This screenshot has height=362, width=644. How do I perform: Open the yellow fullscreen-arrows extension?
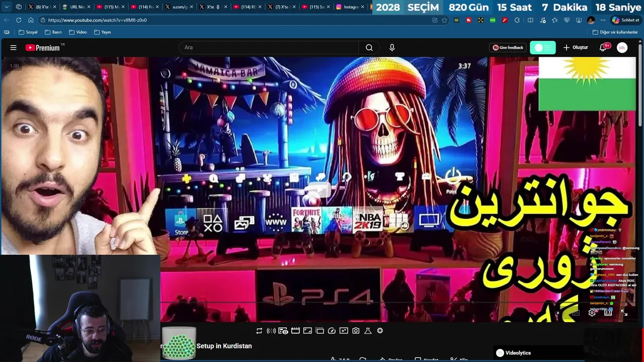480,20
